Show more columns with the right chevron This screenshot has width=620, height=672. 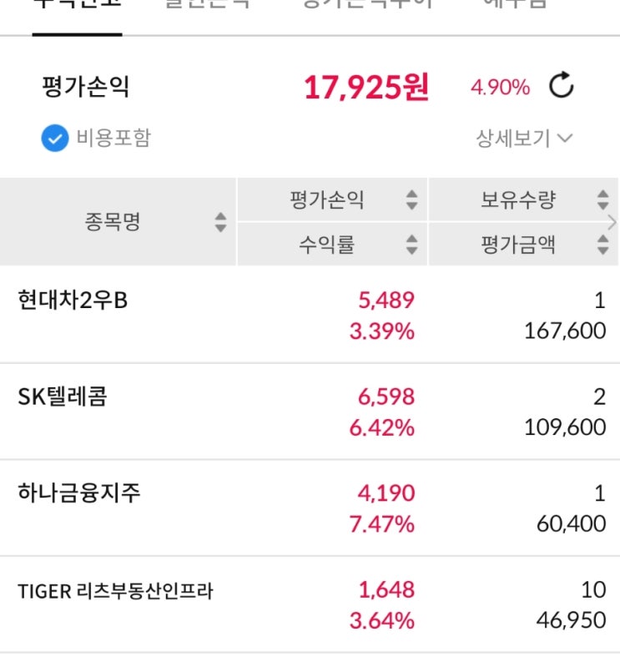pyautogui.click(x=612, y=222)
